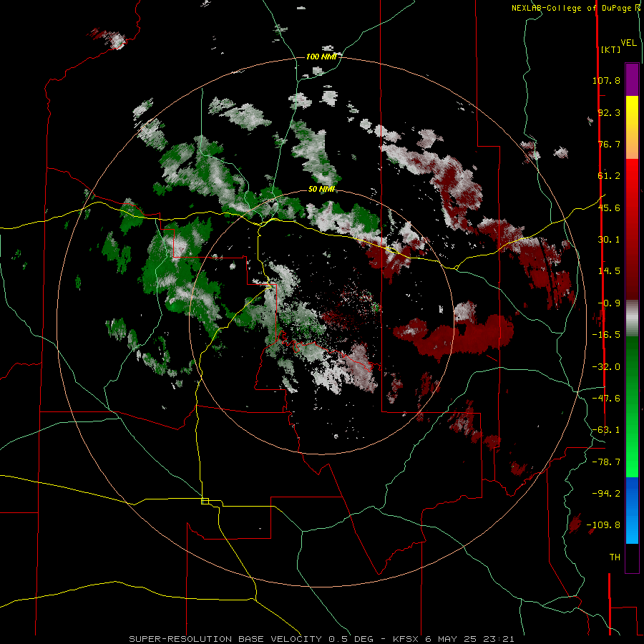Click the 50 NMI range ring label
Viewport: 644px width, 644px height.
pos(321,190)
